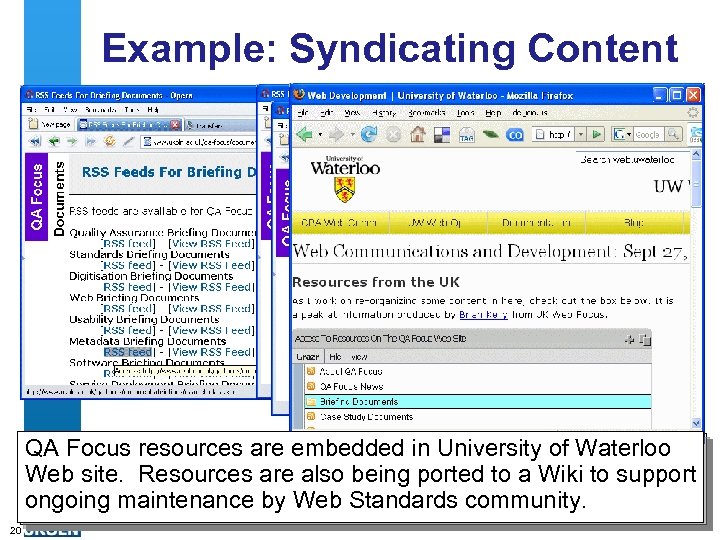This screenshot has height=540, width=720.
Task: Open the View menu in Opera window
Action: pos(70,110)
